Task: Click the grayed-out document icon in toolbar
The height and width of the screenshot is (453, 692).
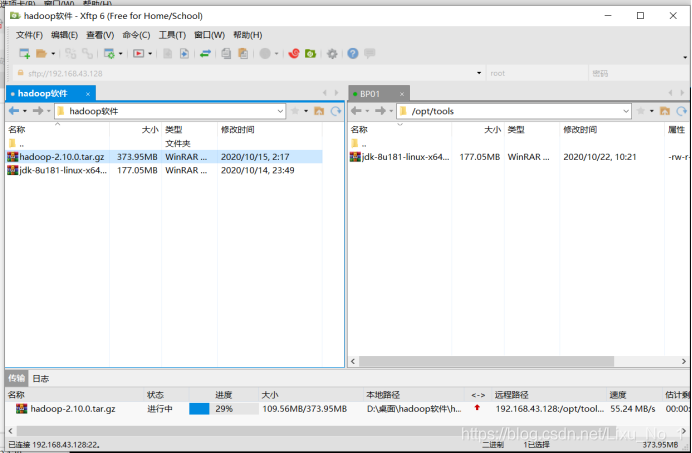Action: 168,53
